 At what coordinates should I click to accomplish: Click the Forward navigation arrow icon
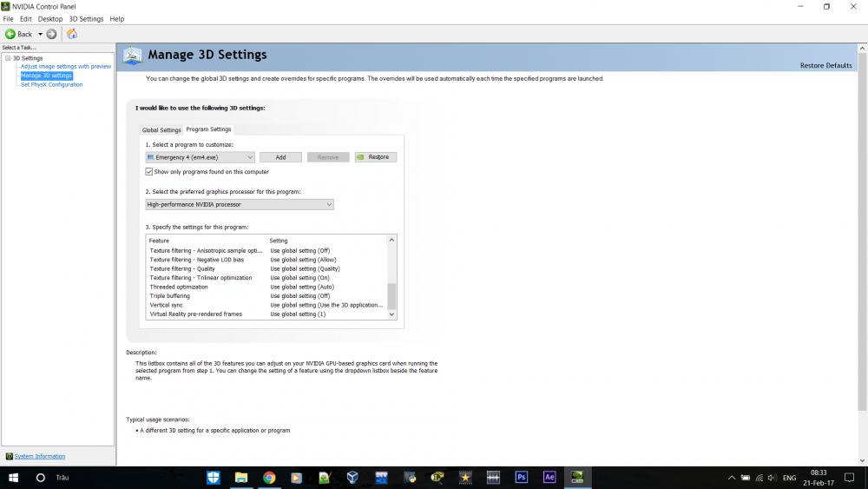(51, 35)
